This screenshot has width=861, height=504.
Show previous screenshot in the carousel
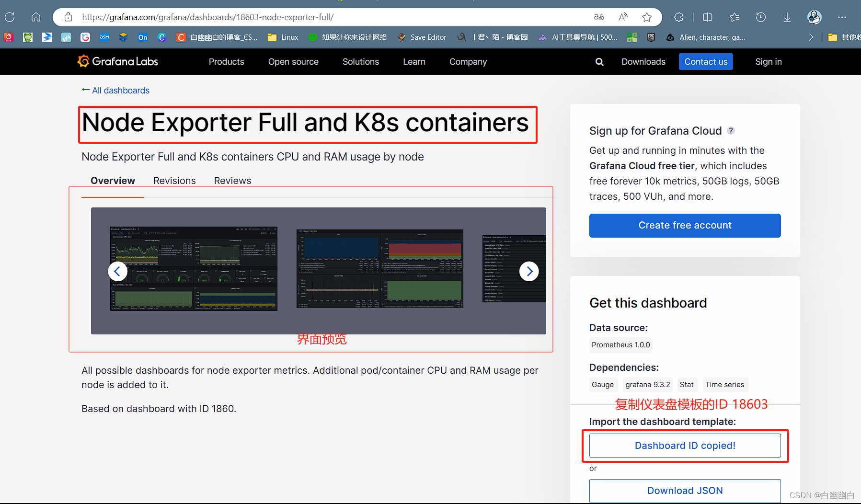point(117,271)
